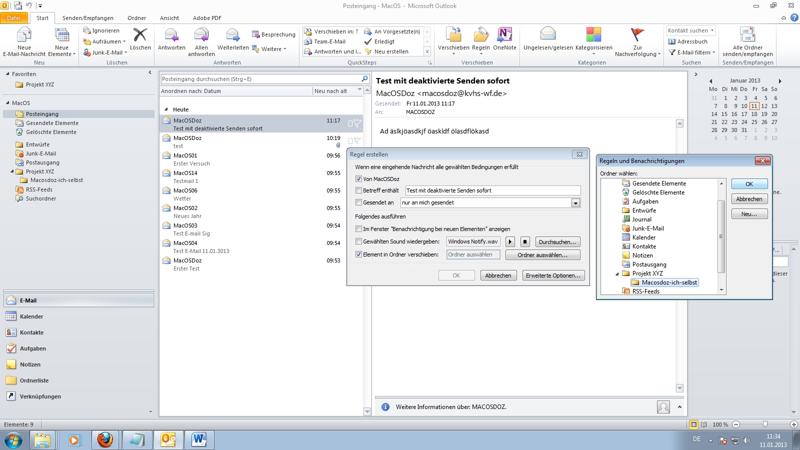Forward the message with Weiterleiten
Screen dimensions: 800x450
[233, 39]
